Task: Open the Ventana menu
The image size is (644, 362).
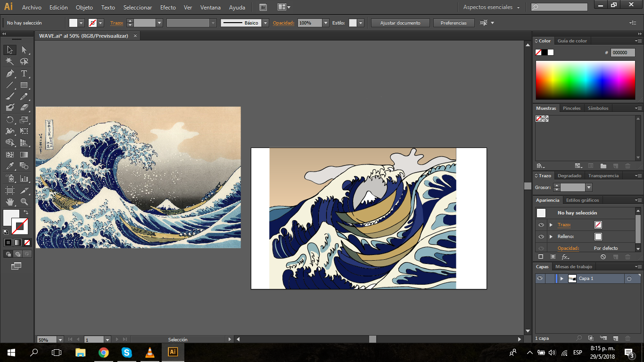Action: click(210, 8)
